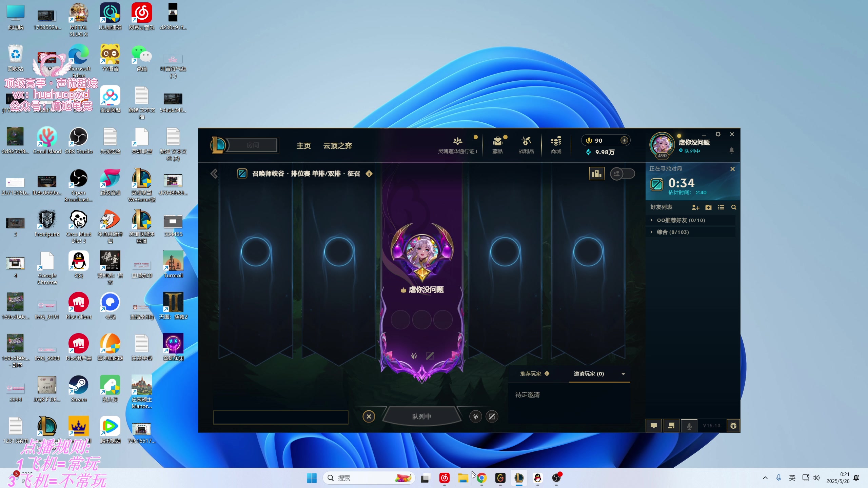The image size is (868, 488).
Task: Go to the 主页 home tab
Action: point(303,146)
